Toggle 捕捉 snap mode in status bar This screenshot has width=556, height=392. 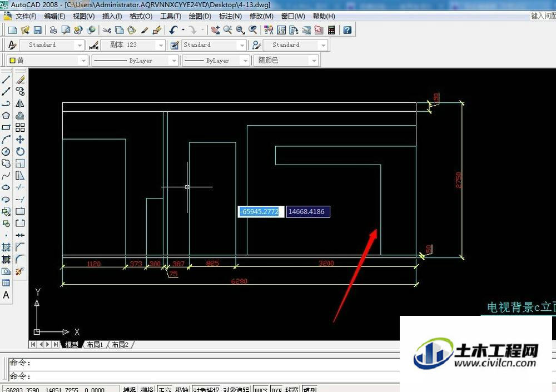pos(130,390)
